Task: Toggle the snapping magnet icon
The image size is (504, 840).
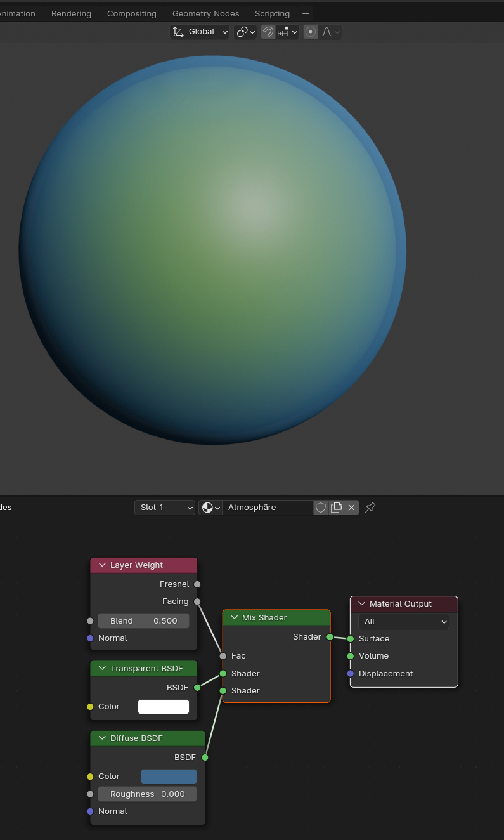Action: [x=268, y=32]
